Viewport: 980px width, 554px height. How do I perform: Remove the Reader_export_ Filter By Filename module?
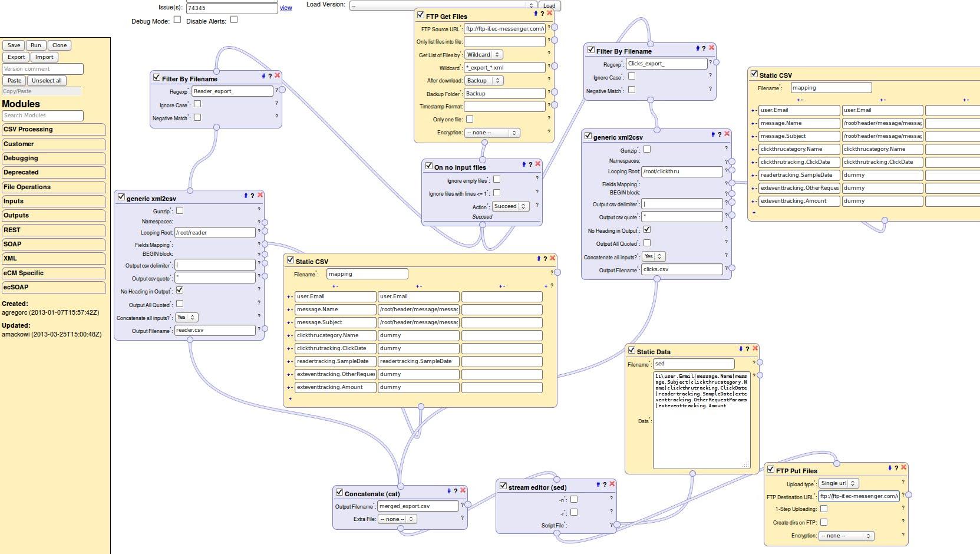click(x=278, y=75)
